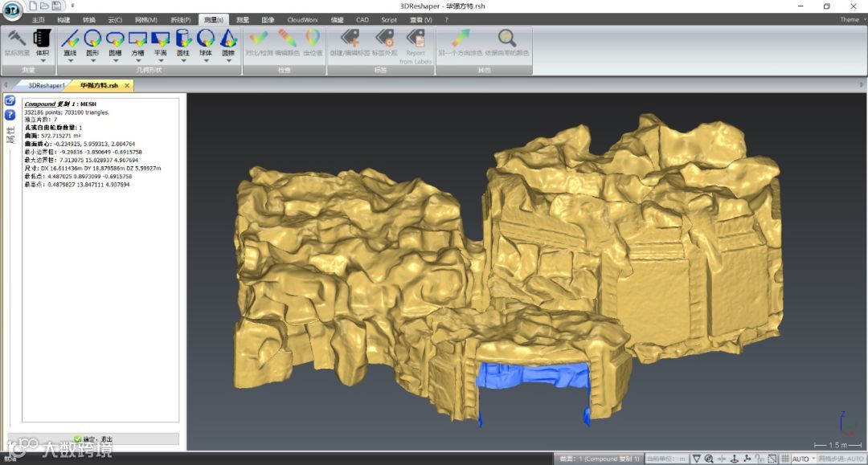
Task: Click the rotation pivot icon in status bar
Action: pos(734,459)
